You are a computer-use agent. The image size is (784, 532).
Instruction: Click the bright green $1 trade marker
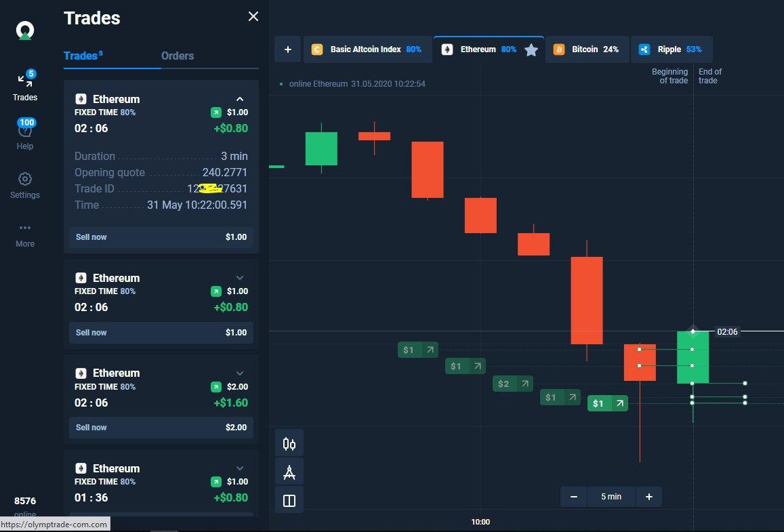[608, 403]
